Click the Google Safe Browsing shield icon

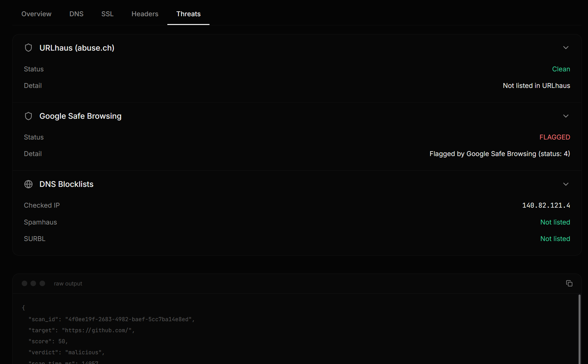pos(29,116)
